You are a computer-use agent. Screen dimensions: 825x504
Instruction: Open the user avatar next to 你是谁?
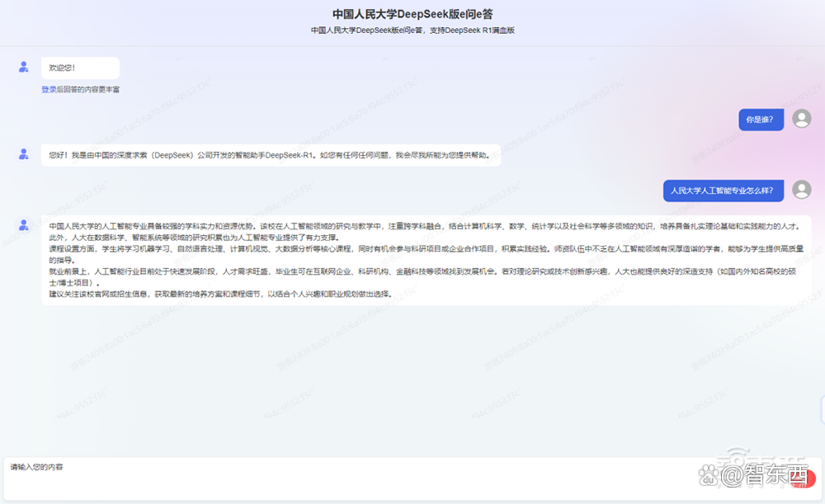801,119
